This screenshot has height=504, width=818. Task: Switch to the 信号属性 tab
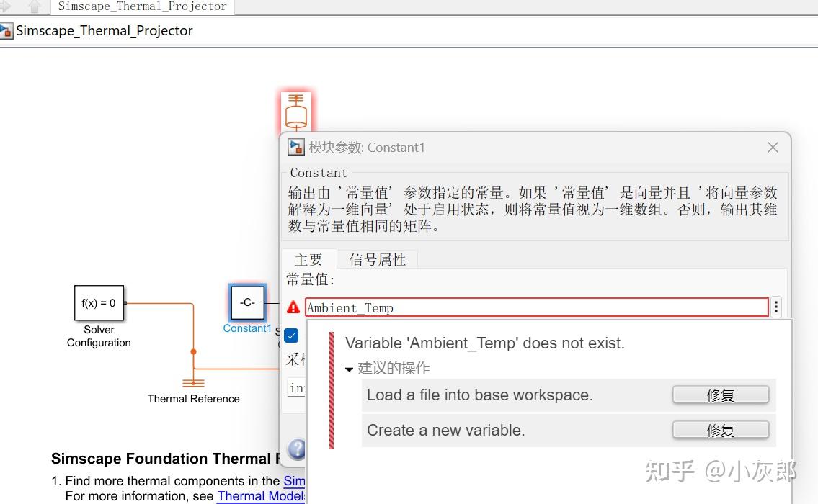pos(377,260)
